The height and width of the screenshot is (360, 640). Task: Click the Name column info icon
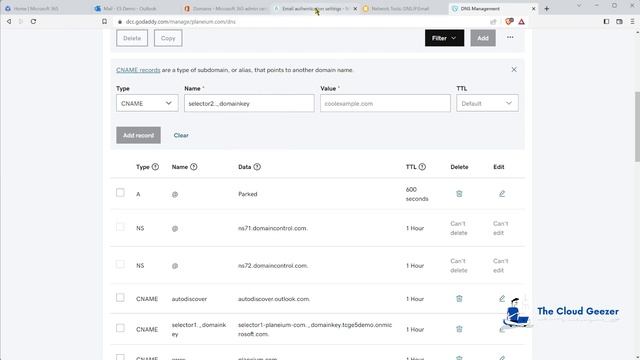point(194,167)
